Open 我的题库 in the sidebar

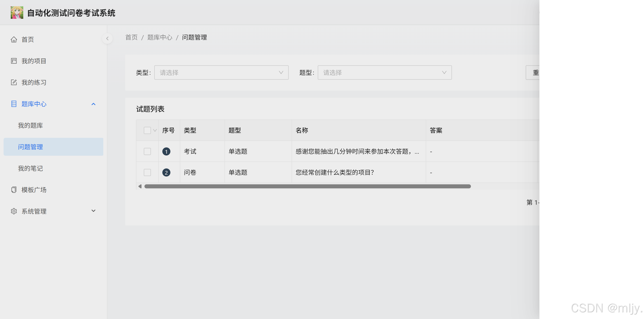[30, 125]
